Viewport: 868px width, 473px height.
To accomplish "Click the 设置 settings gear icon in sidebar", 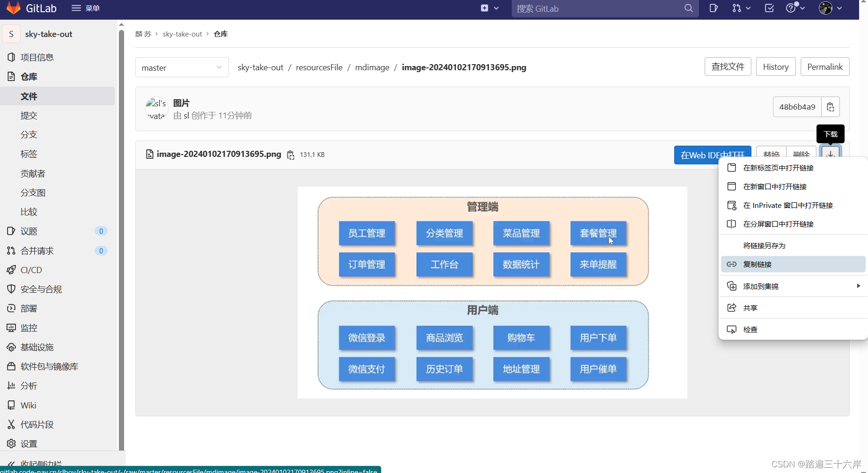I will pos(12,443).
